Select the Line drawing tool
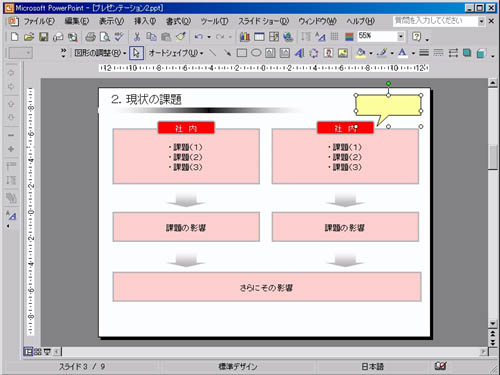 [212, 53]
